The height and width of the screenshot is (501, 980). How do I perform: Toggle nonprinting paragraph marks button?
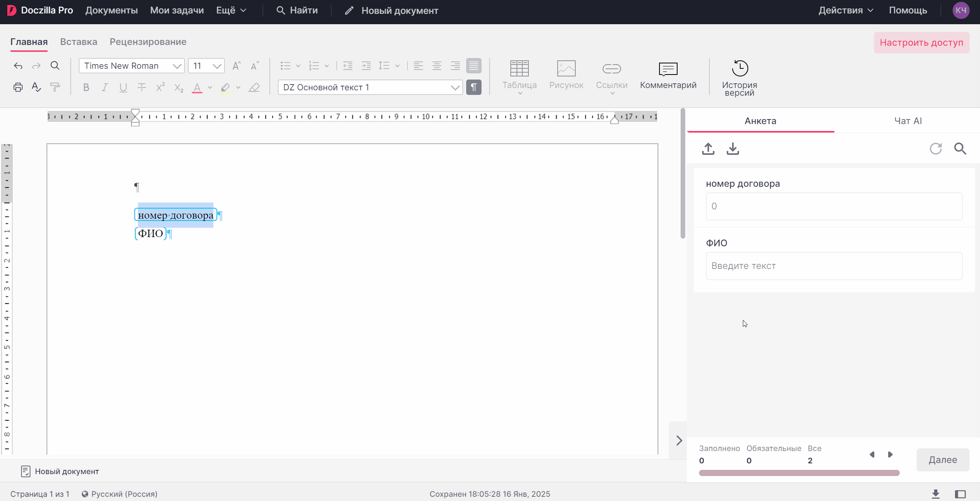[x=473, y=87]
